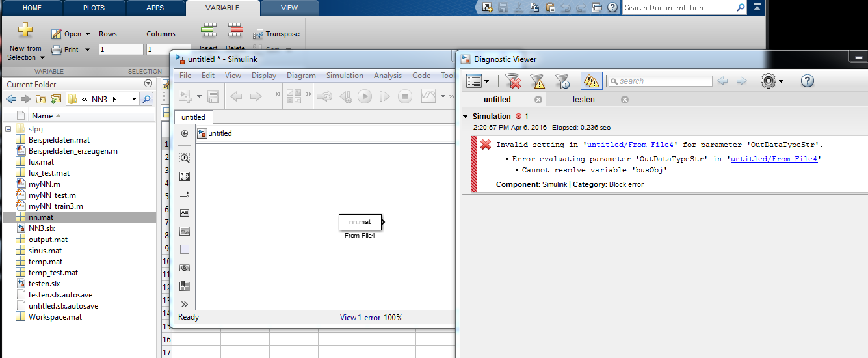
Task: Click the Image annotation tool in Simulink palette
Action: coord(185,231)
